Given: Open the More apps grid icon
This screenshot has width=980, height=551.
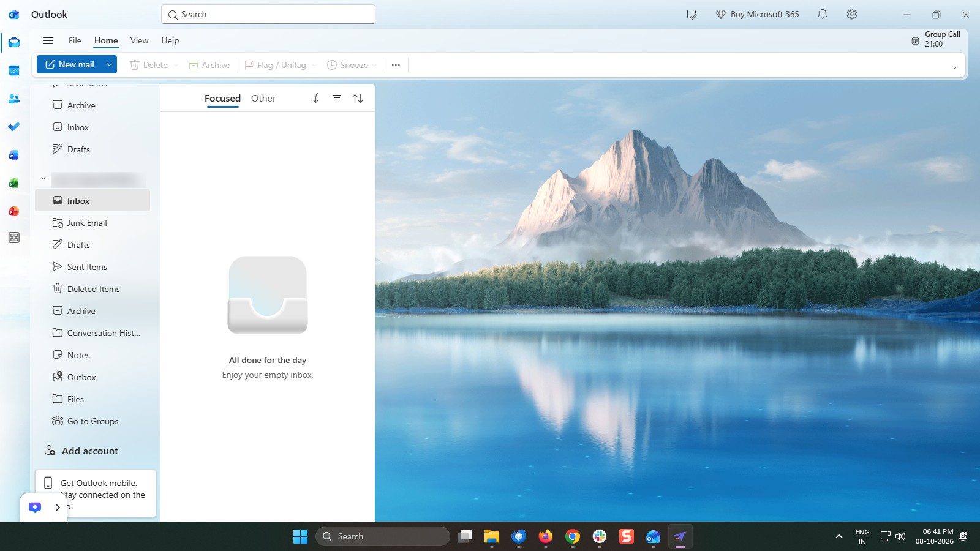Looking at the screenshot, I should point(14,238).
